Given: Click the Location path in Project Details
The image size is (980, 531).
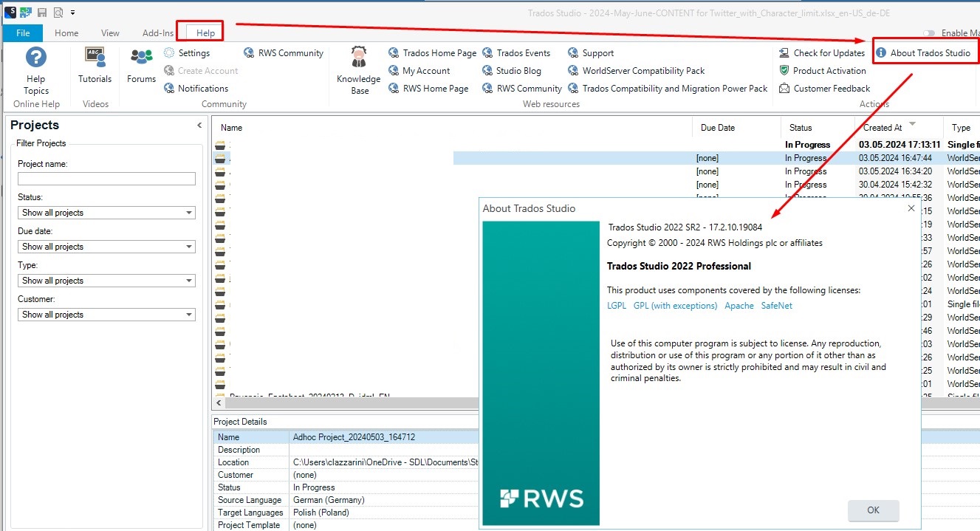Looking at the screenshot, I should 385,462.
